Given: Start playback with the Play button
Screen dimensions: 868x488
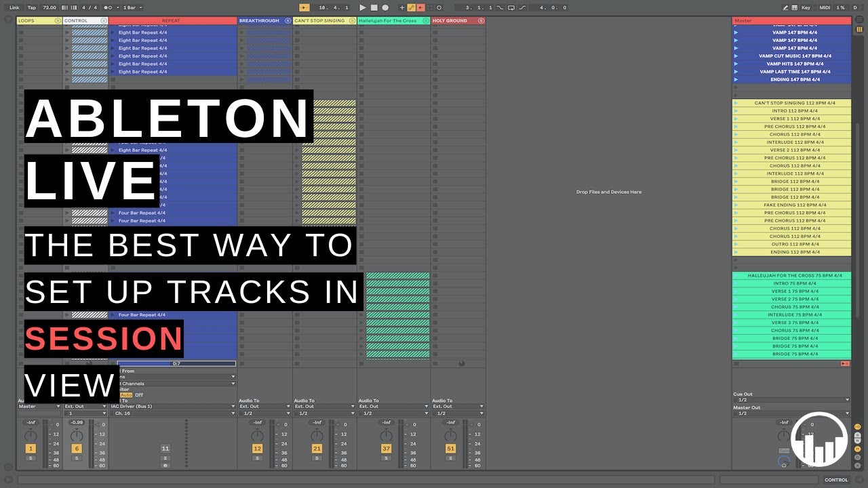Looking at the screenshot, I should pos(362,7).
